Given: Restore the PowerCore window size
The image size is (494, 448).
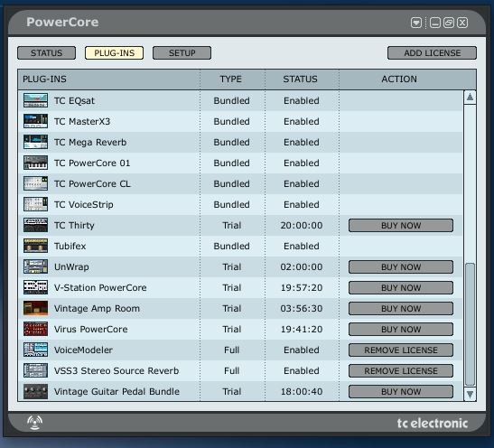Looking at the screenshot, I should [x=449, y=23].
